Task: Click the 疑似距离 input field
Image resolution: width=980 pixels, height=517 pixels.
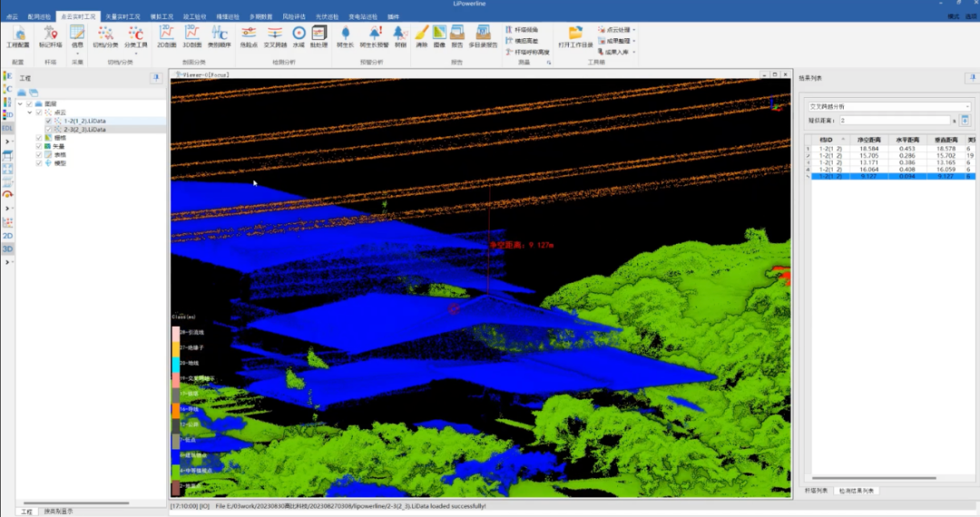Action: pyautogui.click(x=893, y=120)
